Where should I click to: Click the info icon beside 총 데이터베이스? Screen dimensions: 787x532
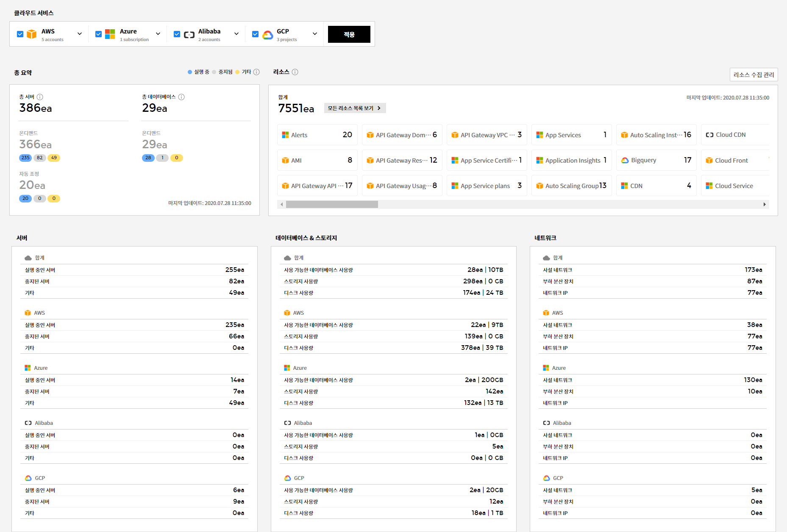[x=181, y=97]
